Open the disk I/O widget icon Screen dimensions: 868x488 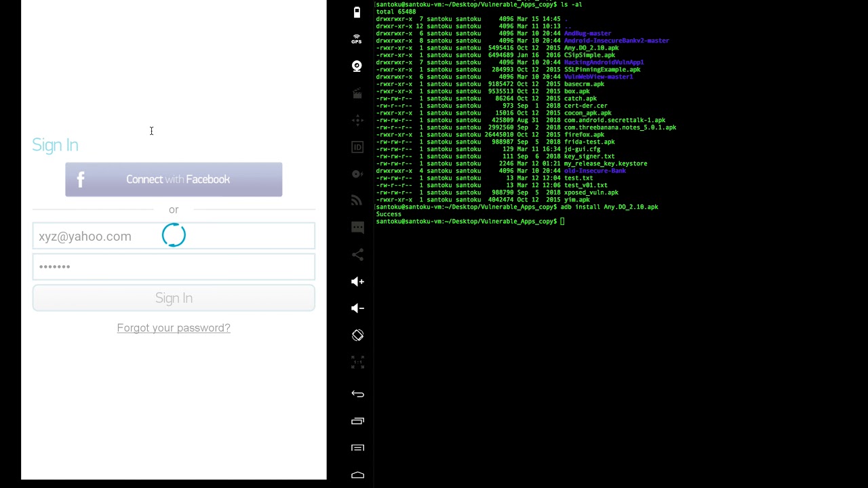pyautogui.click(x=357, y=174)
